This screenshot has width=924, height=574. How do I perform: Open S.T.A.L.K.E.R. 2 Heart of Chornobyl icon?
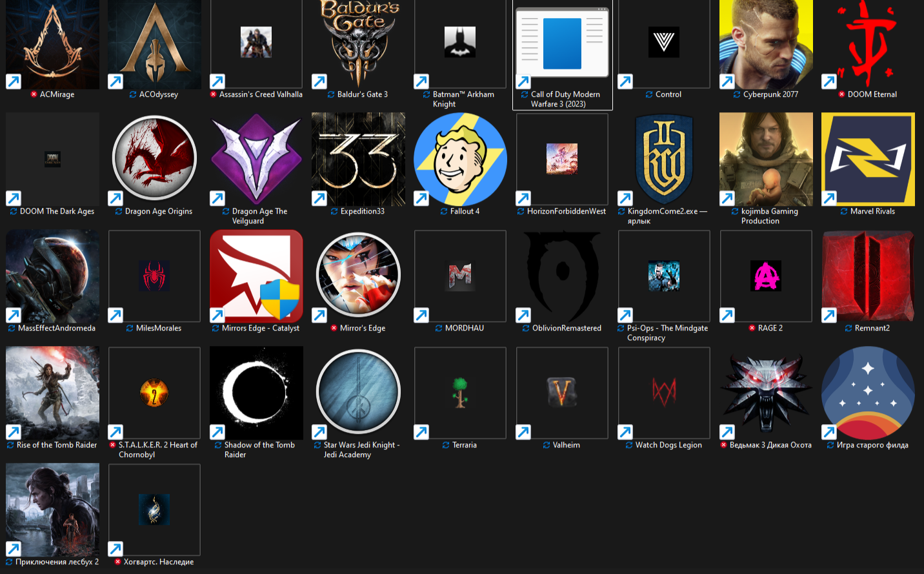(x=155, y=393)
